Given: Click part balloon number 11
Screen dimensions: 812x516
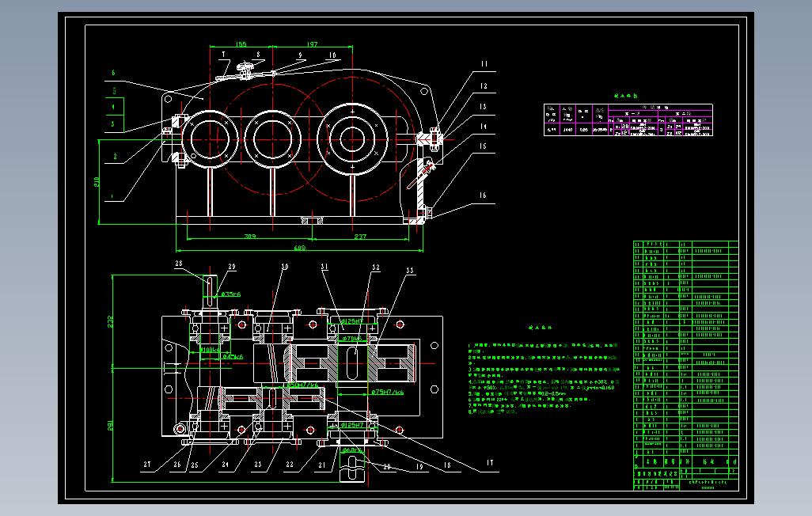Looking at the screenshot, I should (x=484, y=64).
